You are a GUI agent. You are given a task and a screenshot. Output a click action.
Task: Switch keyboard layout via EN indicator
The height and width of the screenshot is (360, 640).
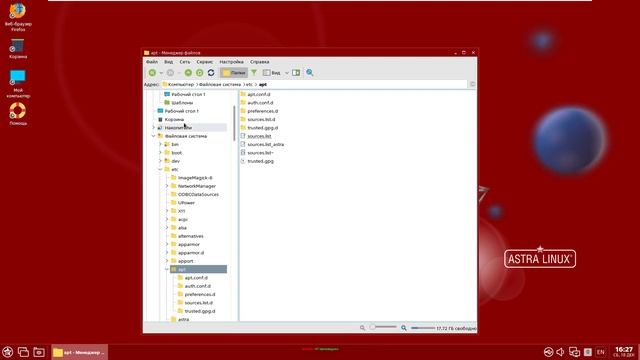coord(600,352)
